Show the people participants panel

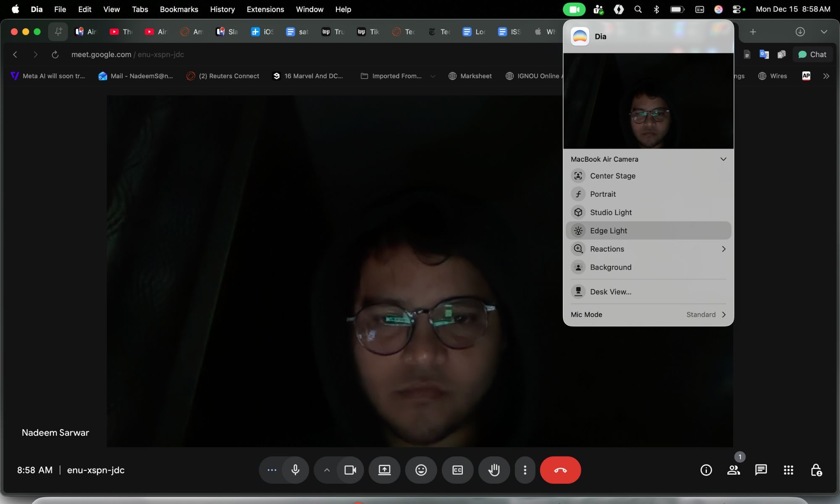733,470
